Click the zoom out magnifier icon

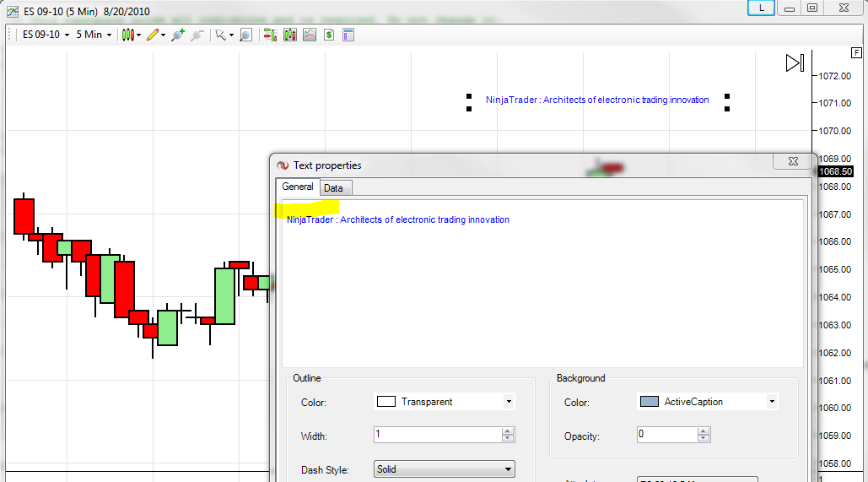pos(197,35)
